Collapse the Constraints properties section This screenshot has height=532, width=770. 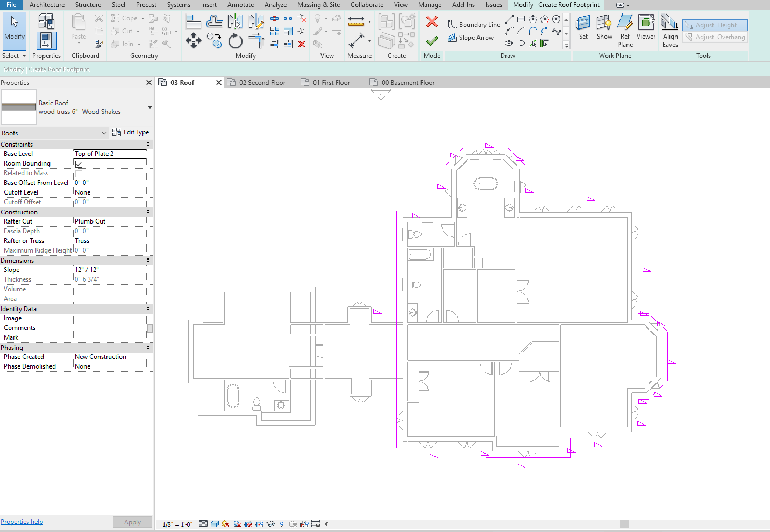(x=149, y=144)
